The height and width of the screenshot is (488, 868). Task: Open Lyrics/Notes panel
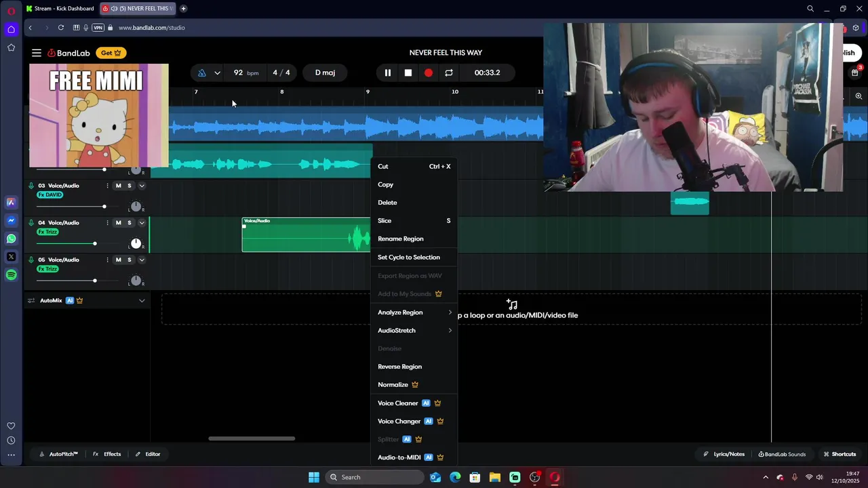click(x=724, y=454)
